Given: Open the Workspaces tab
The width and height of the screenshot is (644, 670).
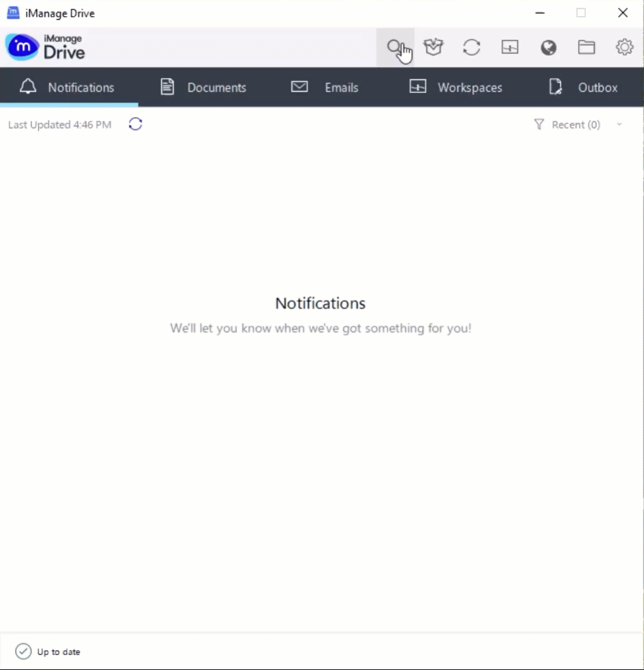Looking at the screenshot, I should coord(455,87).
